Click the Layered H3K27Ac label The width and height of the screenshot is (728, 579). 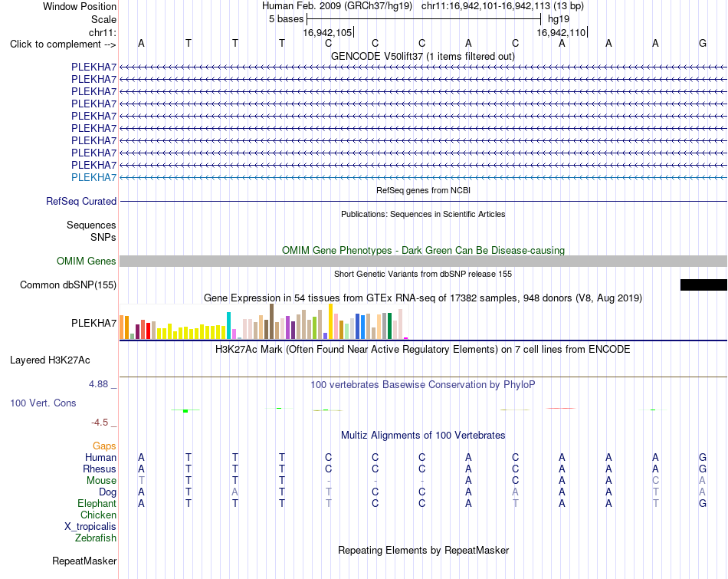(x=50, y=360)
